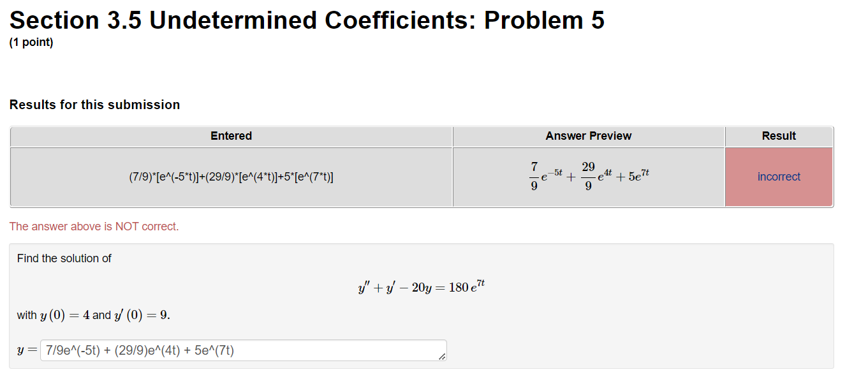
Task: Click the Answer Preview column header
Action: tap(587, 136)
